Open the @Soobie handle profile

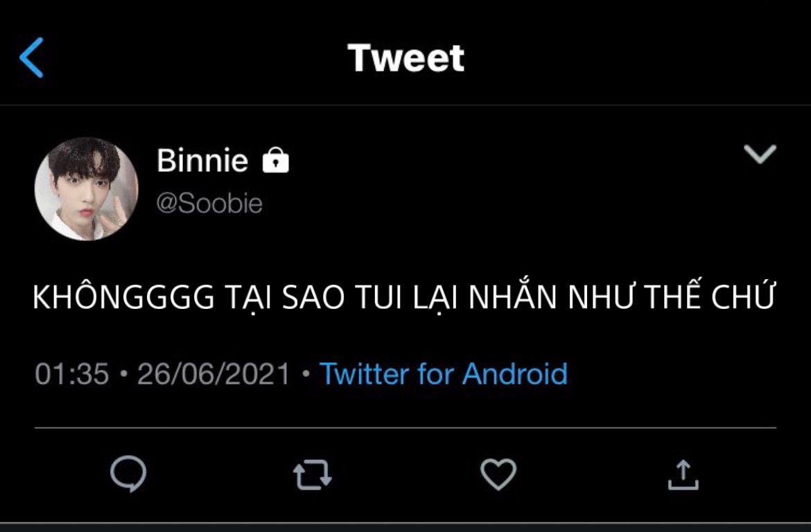click(209, 204)
